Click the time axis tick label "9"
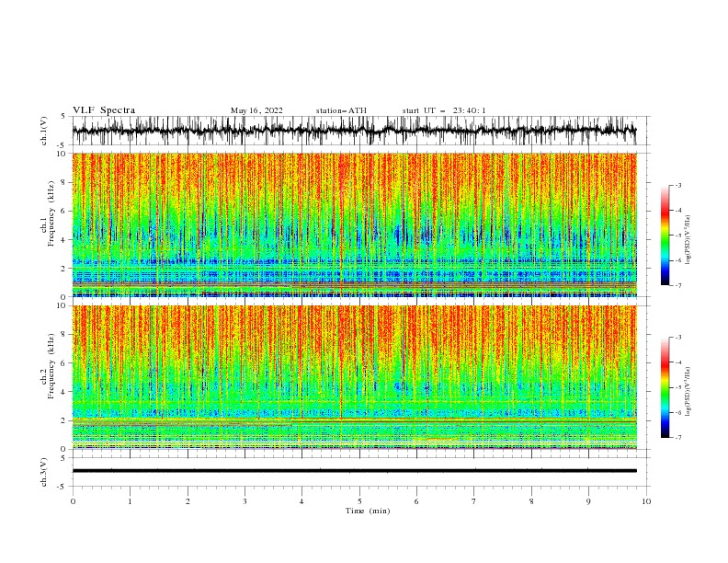 (588, 501)
